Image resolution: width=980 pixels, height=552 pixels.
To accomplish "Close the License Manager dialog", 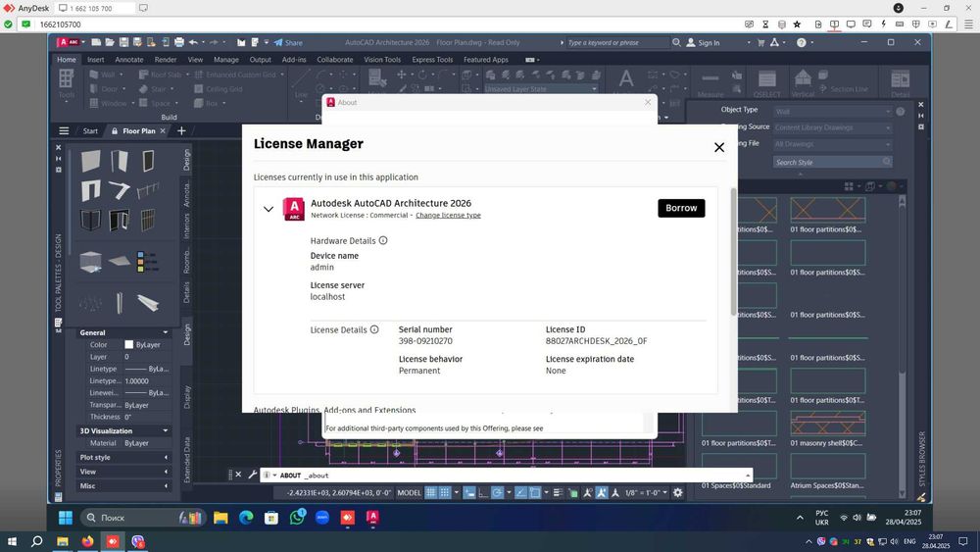I will pos(719,147).
